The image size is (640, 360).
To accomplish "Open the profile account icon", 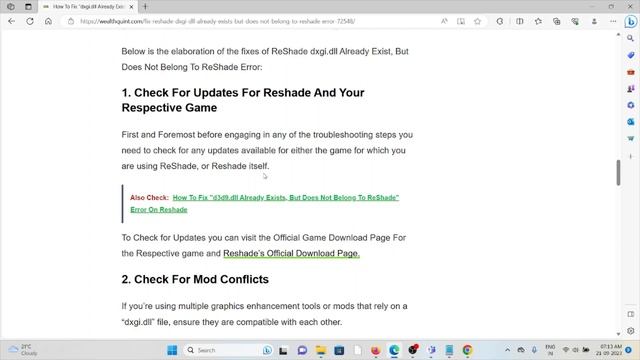I will (x=594, y=21).
